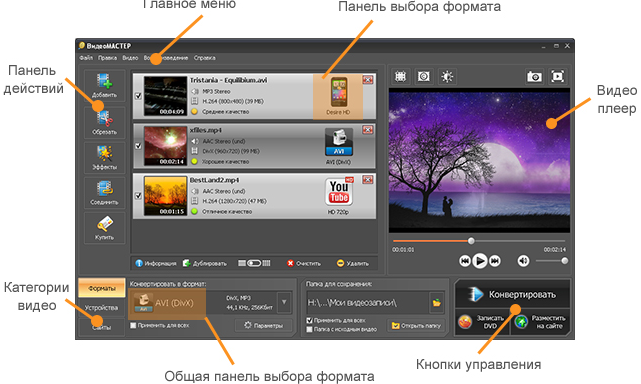Screen dimensions: 641x384
Task: Uncheck the Tristania - Equilibium.avi checkbox
Action: coord(138,96)
